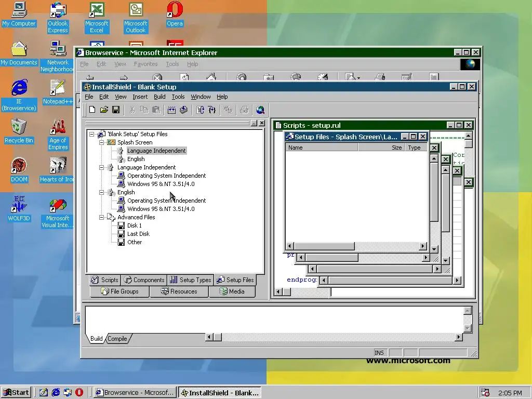Open the Microsoft Excel desktop shortcut
The width and height of the screenshot is (532, 399).
(97, 18)
